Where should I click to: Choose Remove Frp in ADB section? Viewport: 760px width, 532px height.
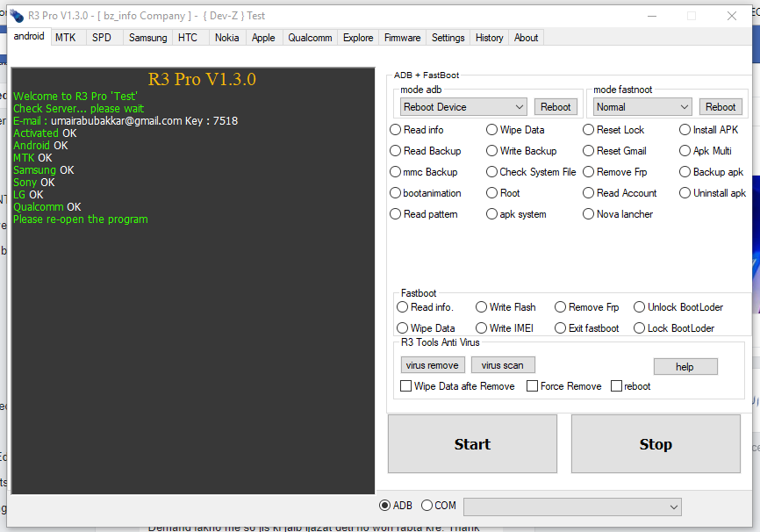(x=615, y=172)
